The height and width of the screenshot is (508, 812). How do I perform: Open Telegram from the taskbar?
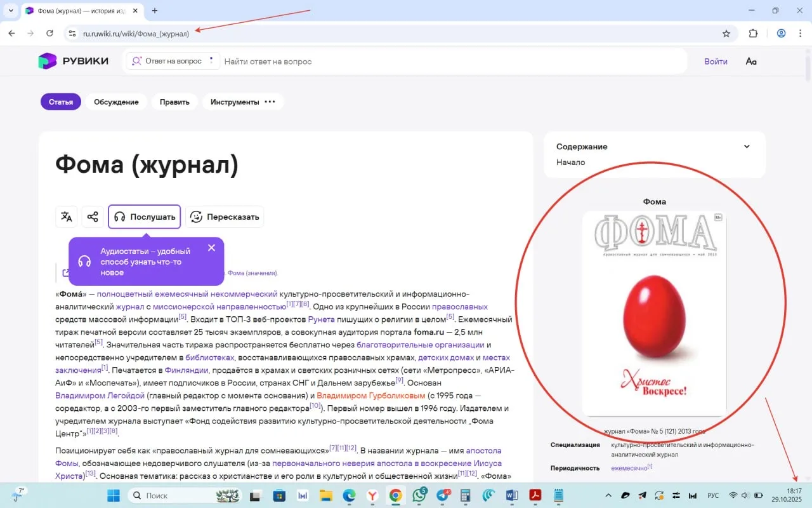pyautogui.click(x=442, y=495)
